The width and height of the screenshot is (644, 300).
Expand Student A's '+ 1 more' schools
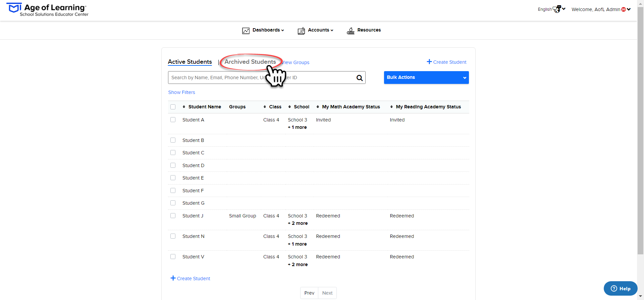click(x=297, y=128)
